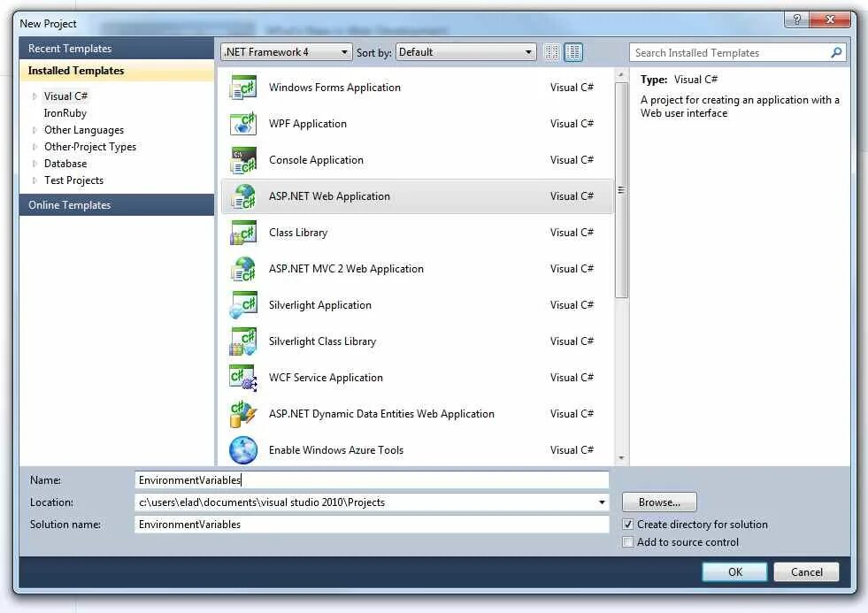The width and height of the screenshot is (868, 613).
Task: Open the dialog help question mark button
Action: [796, 20]
